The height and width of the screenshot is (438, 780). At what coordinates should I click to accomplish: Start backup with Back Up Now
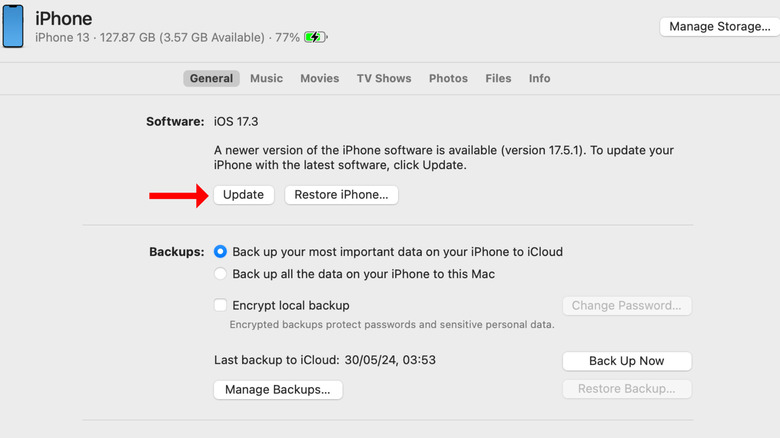(x=627, y=361)
